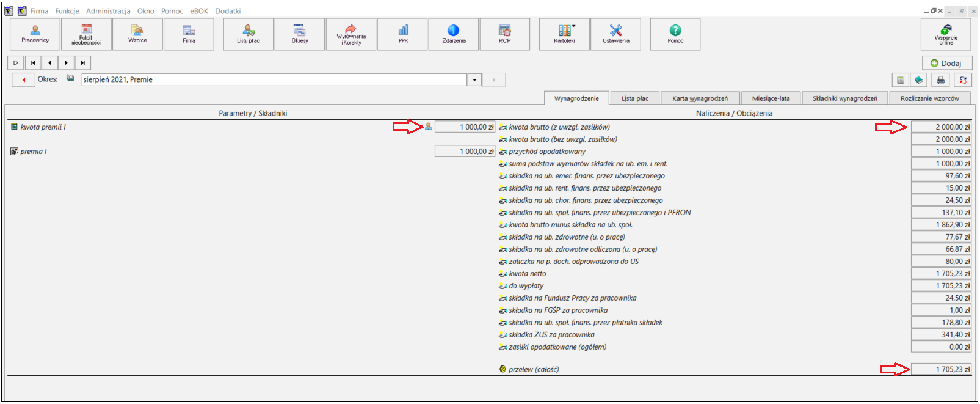Switch to the Rozliczanie wzorców tab
This screenshot has height=404, width=980.
click(929, 98)
